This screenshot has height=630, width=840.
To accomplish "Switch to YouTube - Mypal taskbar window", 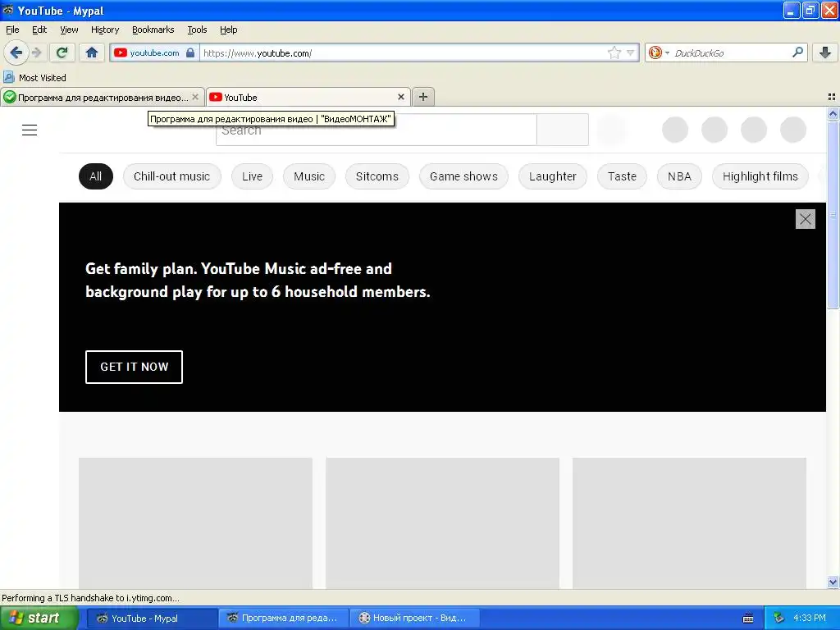I will point(152,619).
